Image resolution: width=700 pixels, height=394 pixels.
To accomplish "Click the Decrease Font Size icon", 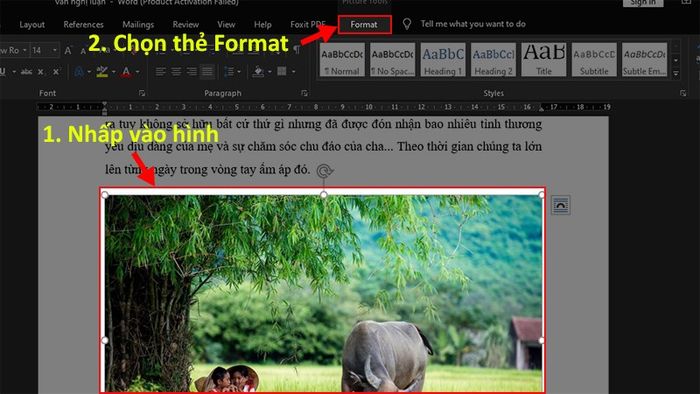I will [83, 51].
